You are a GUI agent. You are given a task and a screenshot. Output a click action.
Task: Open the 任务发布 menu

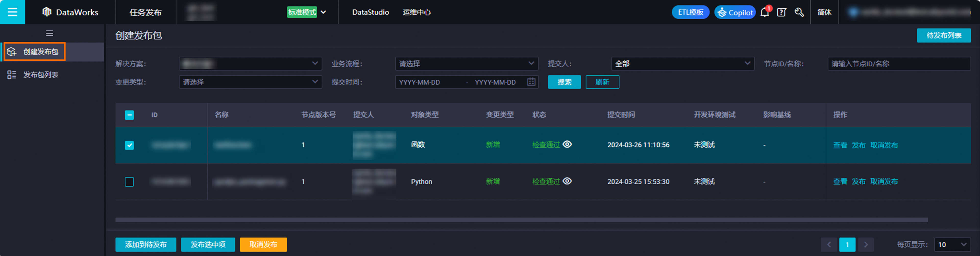click(145, 12)
